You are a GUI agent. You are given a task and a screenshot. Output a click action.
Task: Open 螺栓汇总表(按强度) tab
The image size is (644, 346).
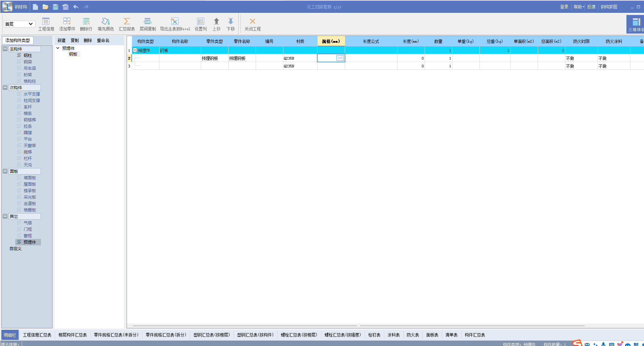343,335
